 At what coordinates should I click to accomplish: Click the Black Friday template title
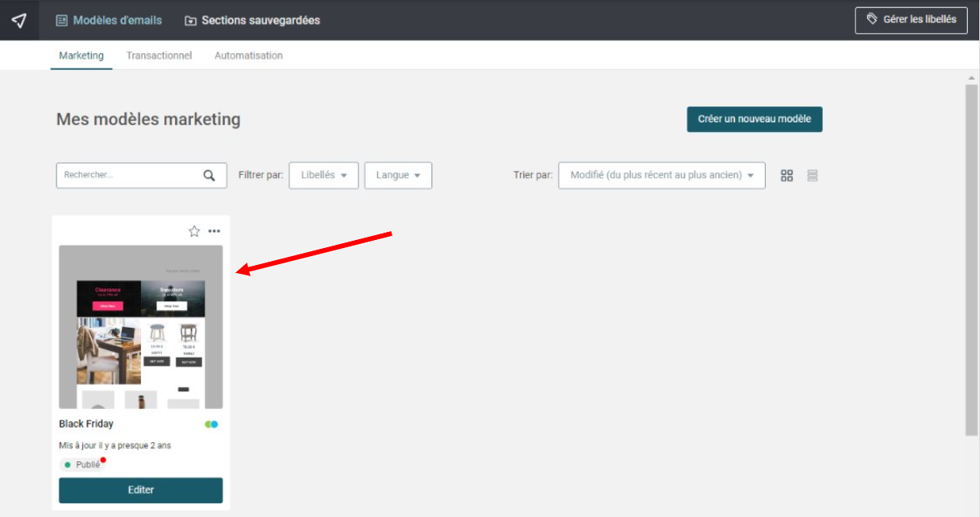click(86, 424)
